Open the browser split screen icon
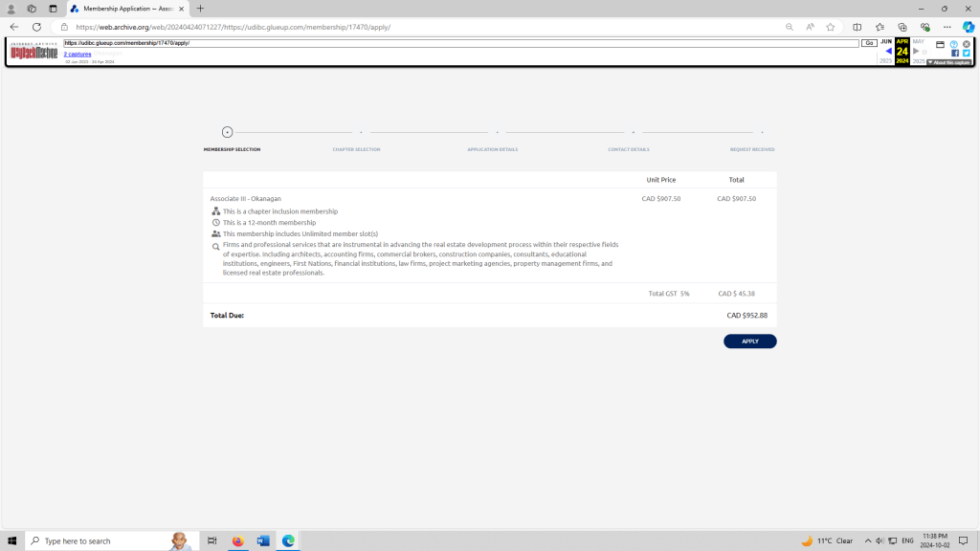 pos(857,27)
